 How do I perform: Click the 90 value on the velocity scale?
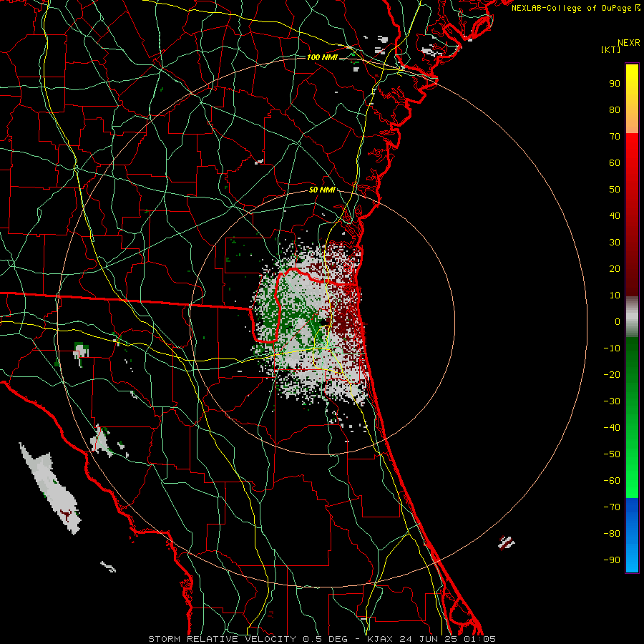click(615, 84)
